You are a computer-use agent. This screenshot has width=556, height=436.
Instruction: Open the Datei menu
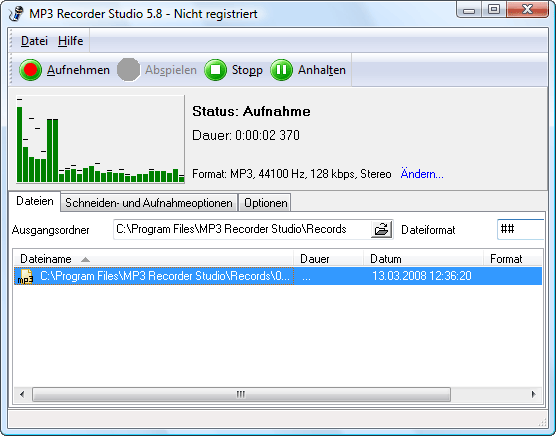[x=34, y=41]
